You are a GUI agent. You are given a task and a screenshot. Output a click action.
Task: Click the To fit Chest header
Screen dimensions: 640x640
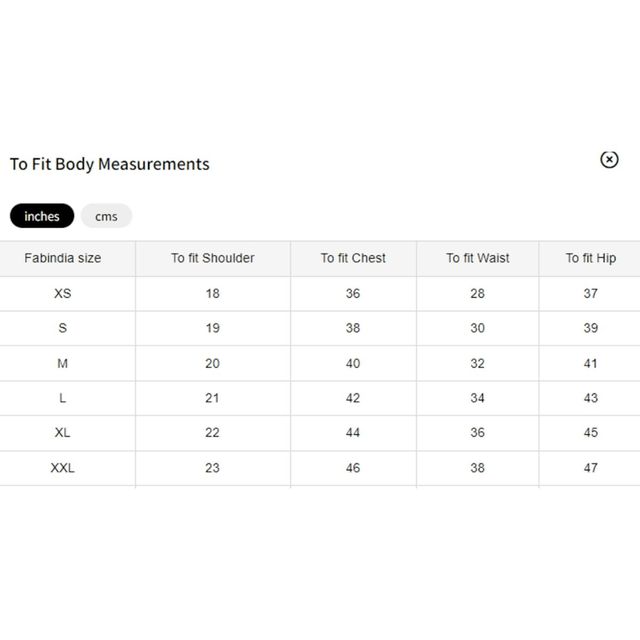click(x=353, y=258)
